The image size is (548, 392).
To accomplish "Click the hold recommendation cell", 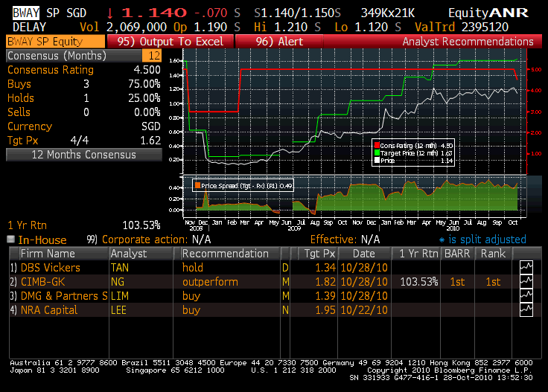I will pyautogui.click(x=193, y=268).
